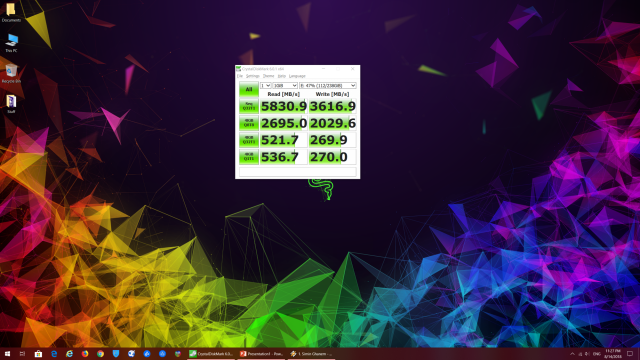Image resolution: width=640 pixels, height=360 pixels.
Task: Open Task View on the taskbar
Action: coord(22,354)
